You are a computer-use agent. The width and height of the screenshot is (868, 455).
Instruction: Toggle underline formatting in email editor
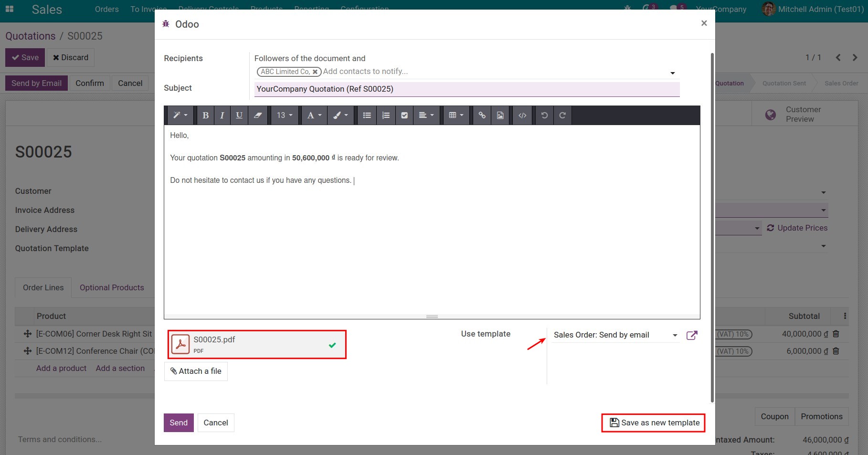[239, 115]
